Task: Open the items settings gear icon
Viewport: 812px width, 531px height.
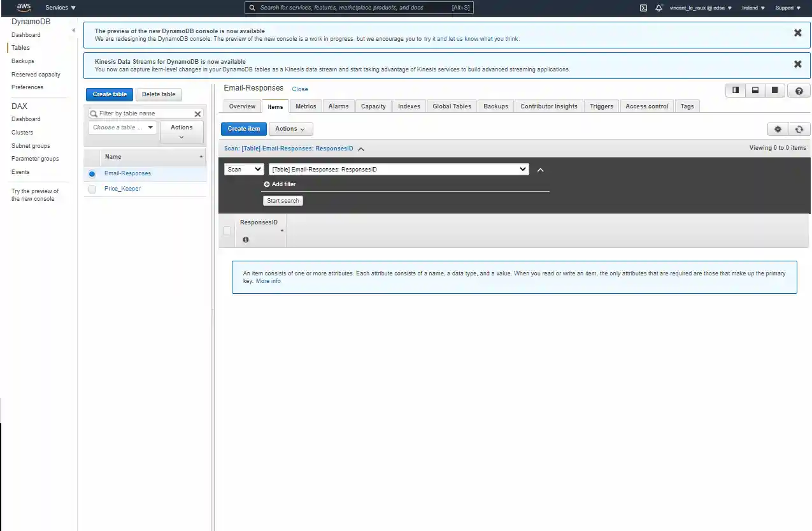Action: tap(778, 129)
